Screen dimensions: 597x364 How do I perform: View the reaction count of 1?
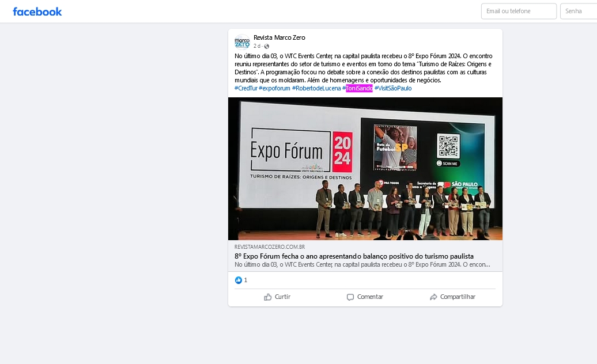245,280
